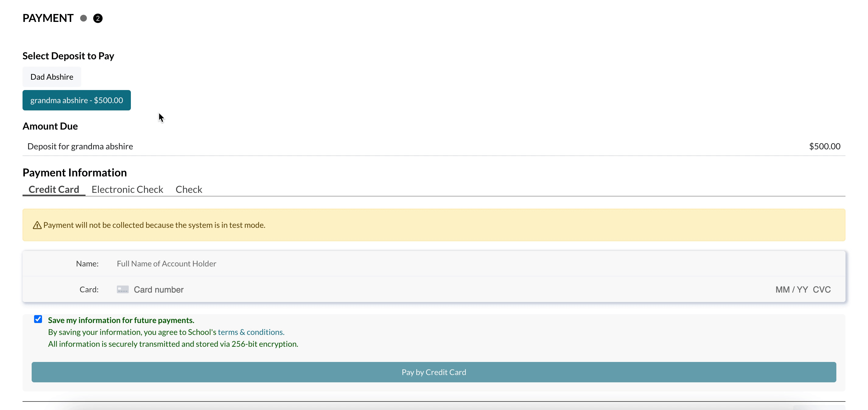This screenshot has width=868, height=410.
Task: Open the terms & conditions link
Action: coord(251,332)
